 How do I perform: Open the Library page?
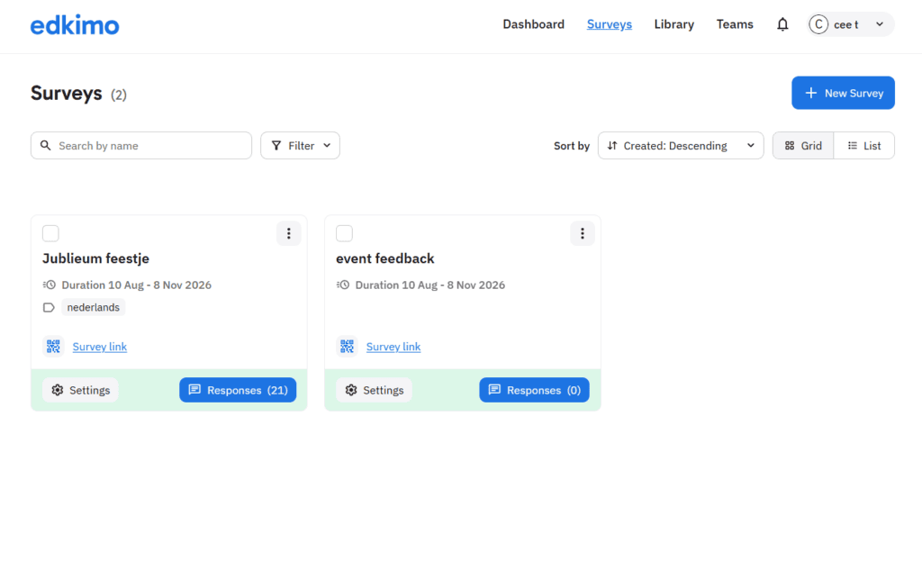[673, 24]
